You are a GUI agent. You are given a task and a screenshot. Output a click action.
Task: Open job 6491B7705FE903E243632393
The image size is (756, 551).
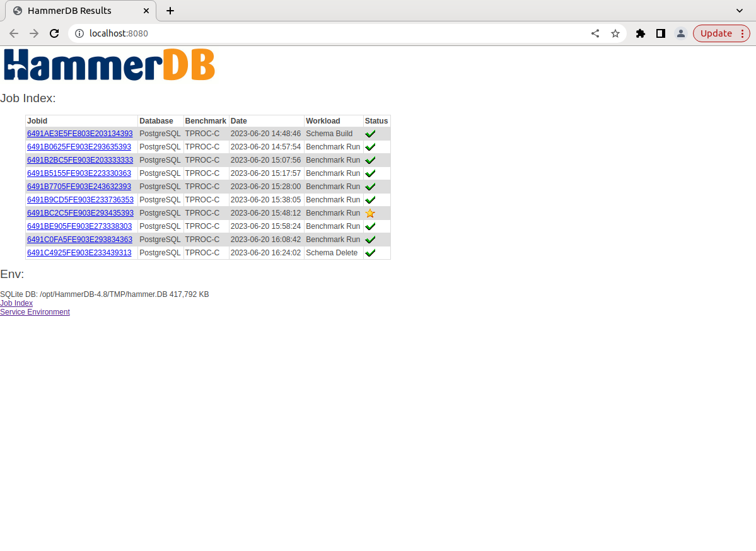coord(79,187)
